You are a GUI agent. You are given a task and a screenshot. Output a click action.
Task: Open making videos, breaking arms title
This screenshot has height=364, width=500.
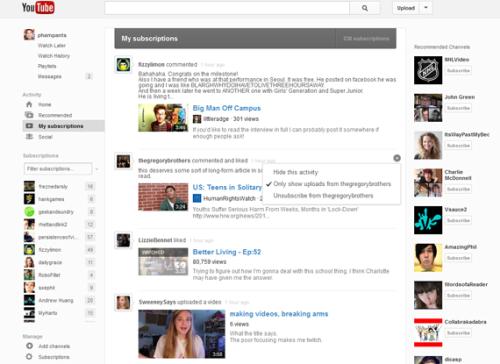tap(279, 314)
